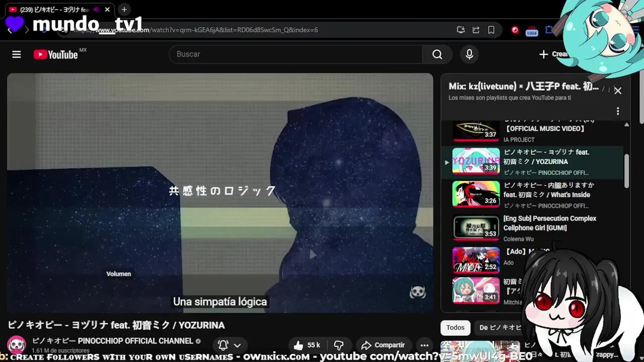Open the YouTube hamburger guide menu
Screen dimensions: 644x362
(x=17, y=54)
